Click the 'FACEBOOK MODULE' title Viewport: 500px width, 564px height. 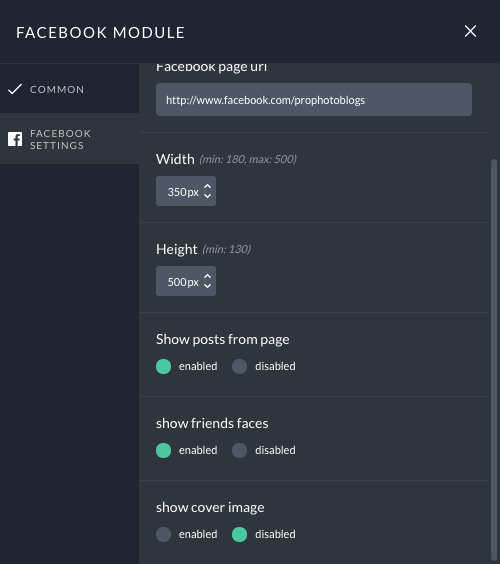pos(100,32)
